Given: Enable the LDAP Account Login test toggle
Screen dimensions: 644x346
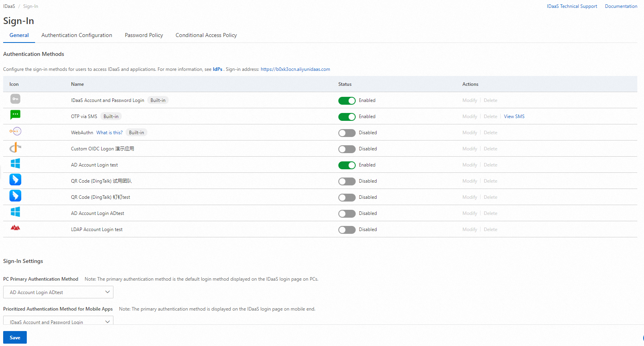Looking at the screenshot, I should pos(347,230).
